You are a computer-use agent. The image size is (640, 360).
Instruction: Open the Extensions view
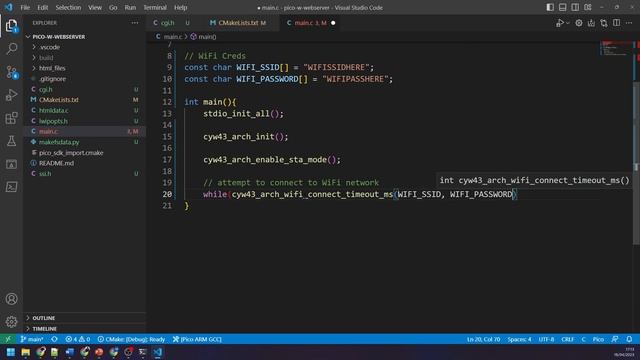(x=11, y=118)
